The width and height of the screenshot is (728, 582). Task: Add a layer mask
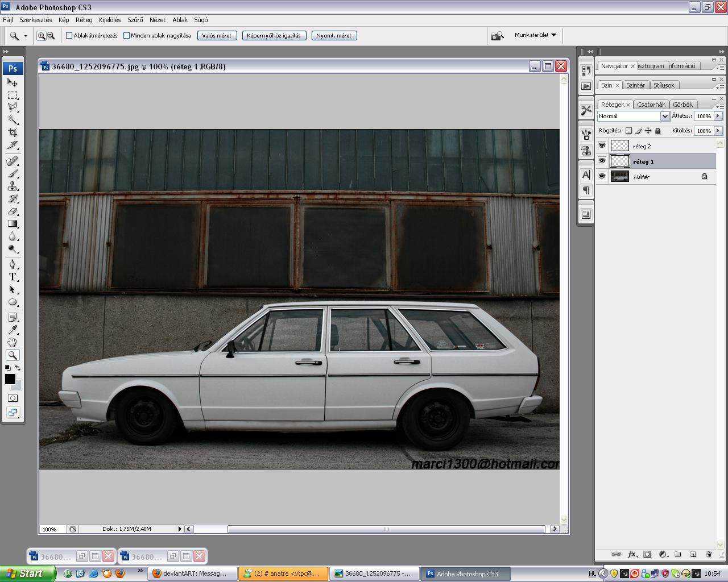[x=647, y=554]
